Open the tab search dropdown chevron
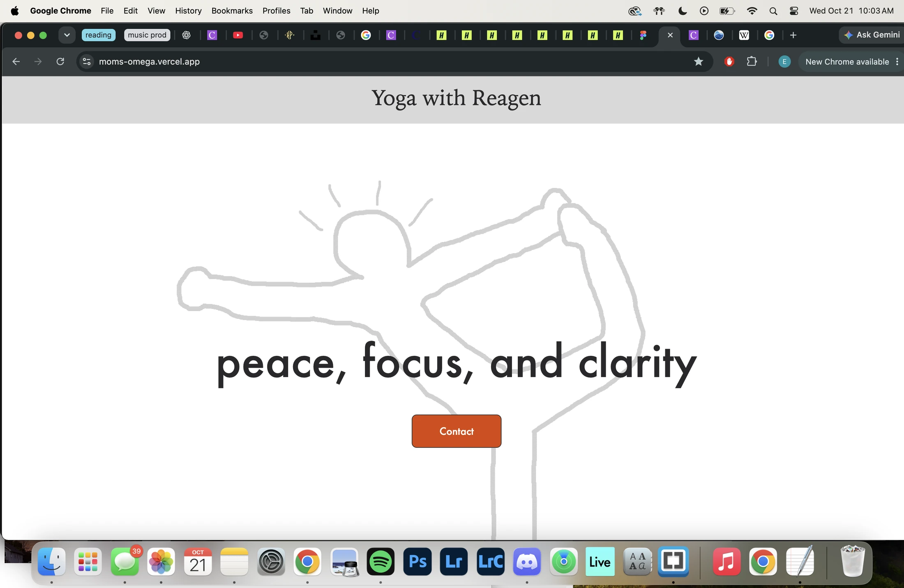This screenshot has height=588, width=904. click(67, 35)
